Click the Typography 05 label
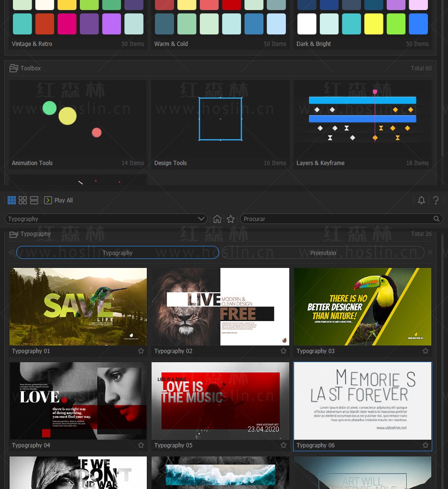Image resolution: width=448 pixels, height=489 pixels. coord(173,445)
